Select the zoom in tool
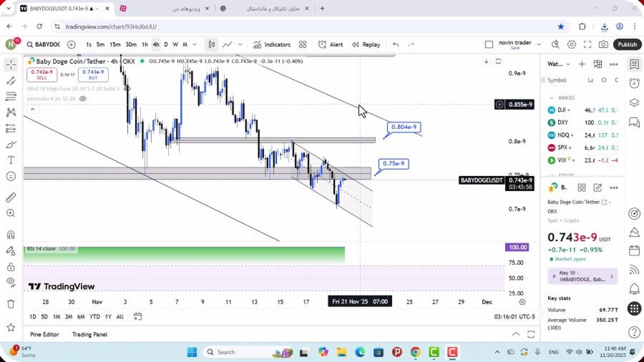644x362 pixels. [x=11, y=213]
